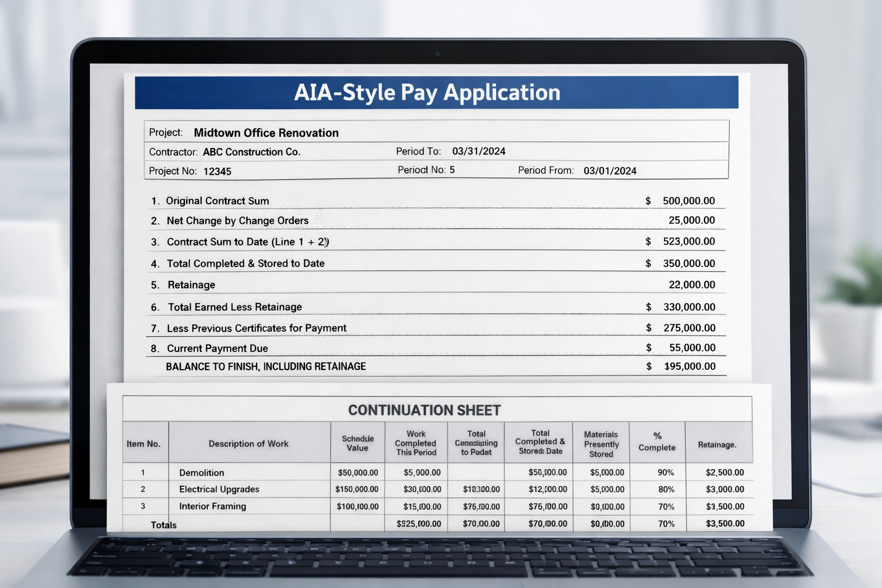Click the Period To date 03/31/2024
The height and width of the screenshot is (588, 882).
pyautogui.click(x=478, y=151)
